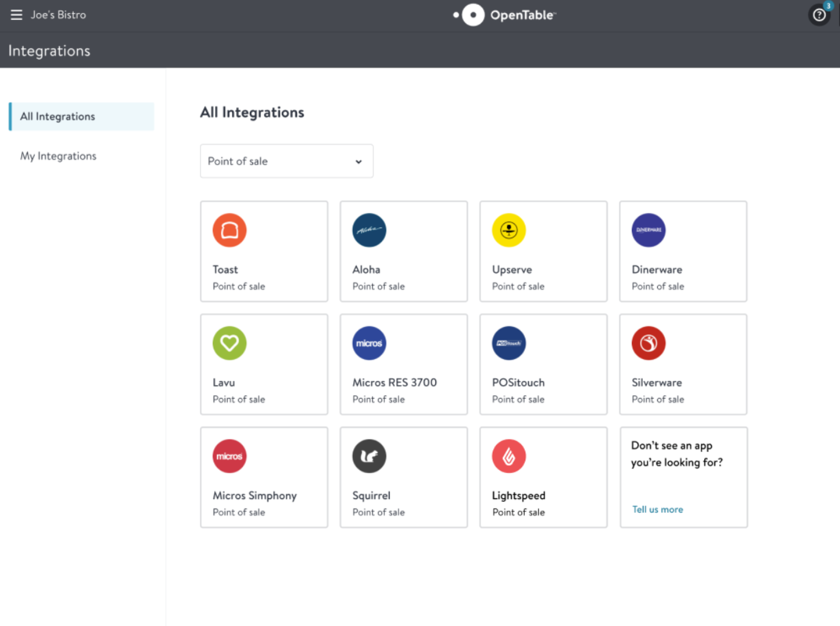Click the Micros RES 3700 name label
This screenshot has height=626, width=840.
(x=395, y=382)
